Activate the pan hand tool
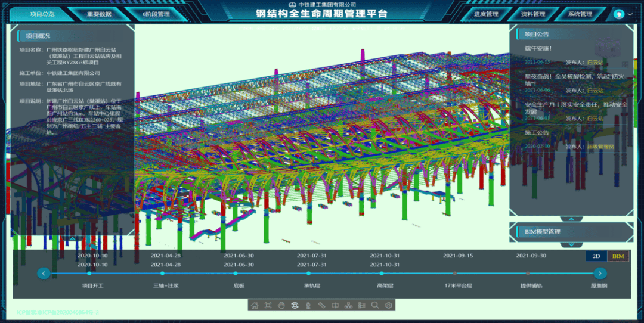 [x=281, y=305]
